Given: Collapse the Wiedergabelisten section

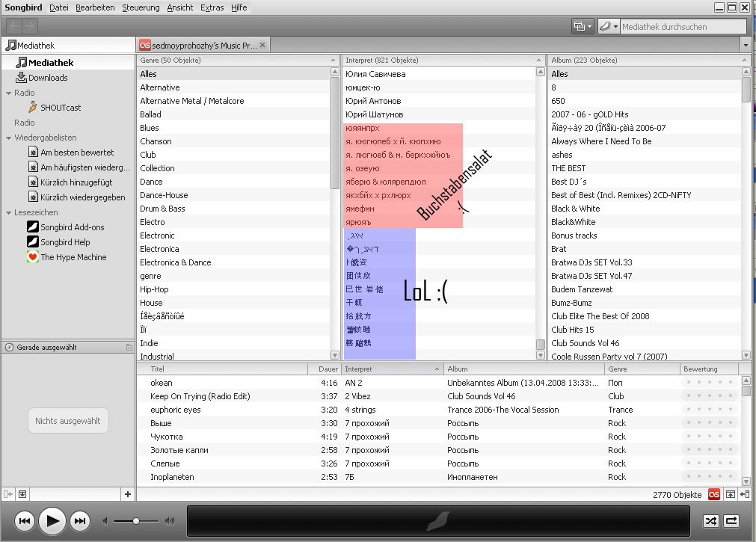Looking at the screenshot, I should [x=9, y=138].
